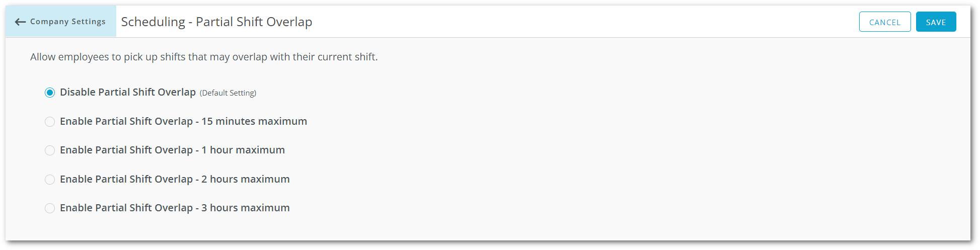Click the word 'Settings' beside the back arrow
This screenshot has height=250, width=980.
89,22
